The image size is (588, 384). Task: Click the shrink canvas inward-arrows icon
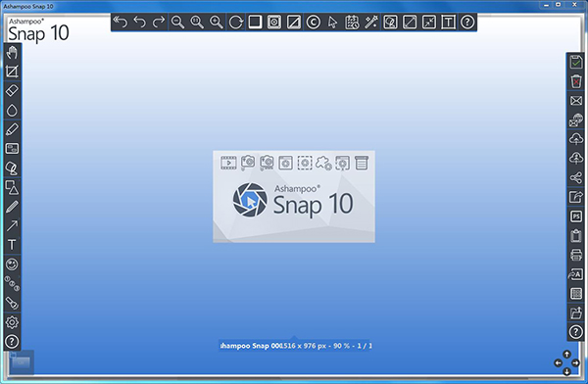click(x=429, y=23)
